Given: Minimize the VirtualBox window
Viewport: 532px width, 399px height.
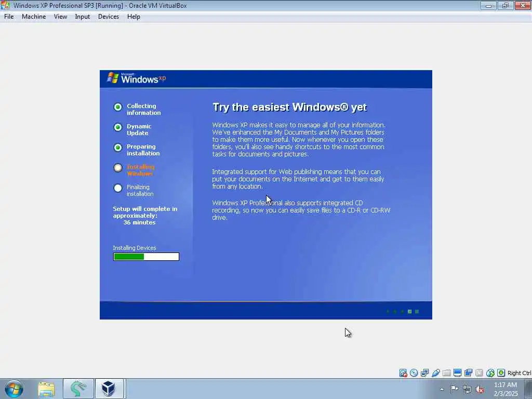Looking at the screenshot, I should (x=488, y=5).
